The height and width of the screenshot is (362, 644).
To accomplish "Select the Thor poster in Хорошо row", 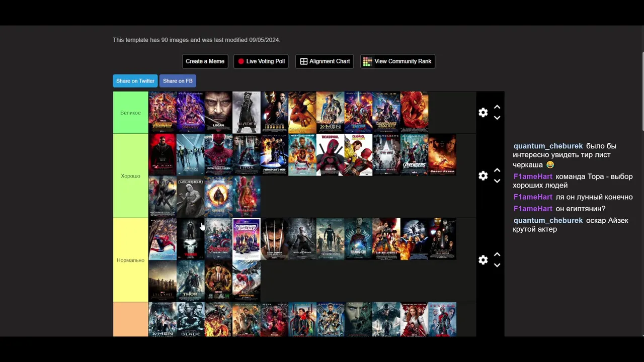I will click(247, 155).
